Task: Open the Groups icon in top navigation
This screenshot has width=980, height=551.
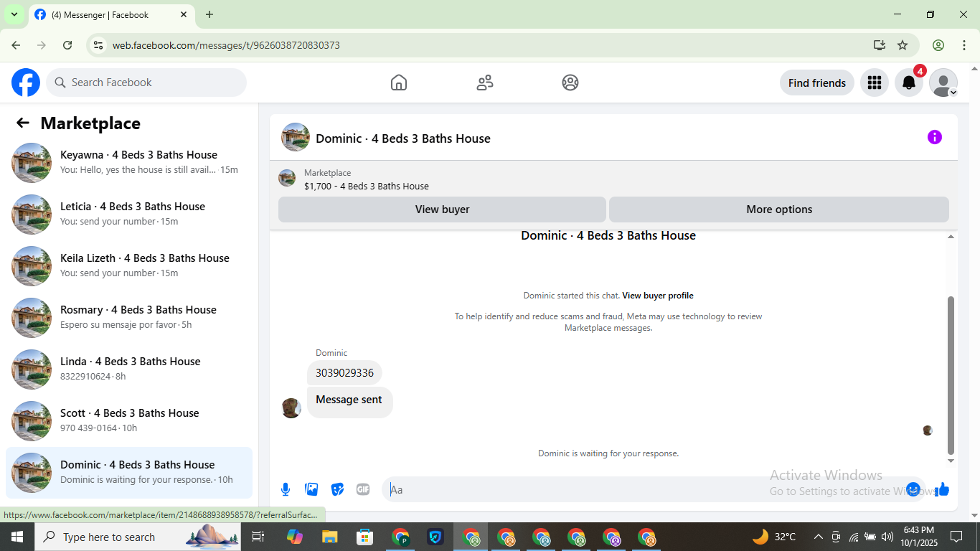Action: [570, 83]
